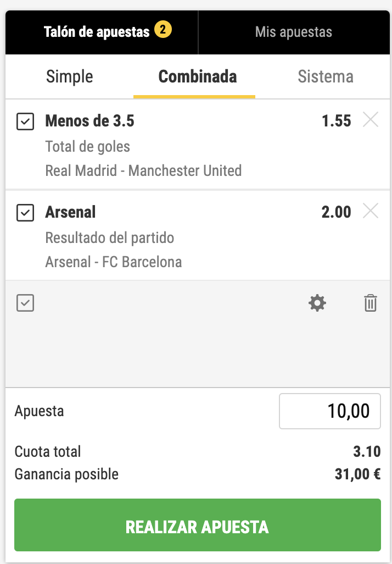
Task: Click the Arsenal - FC Barcelona match
Action: pyautogui.click(x=113, y=262)
